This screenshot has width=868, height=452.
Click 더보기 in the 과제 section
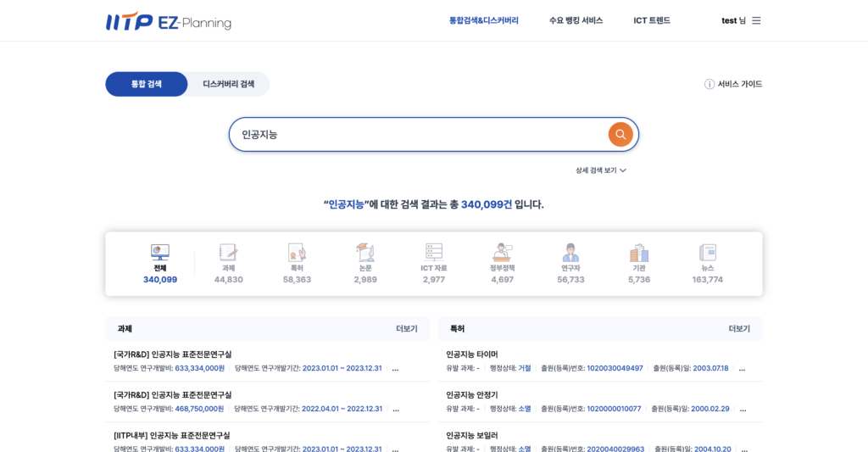click(x=407, y=329)
